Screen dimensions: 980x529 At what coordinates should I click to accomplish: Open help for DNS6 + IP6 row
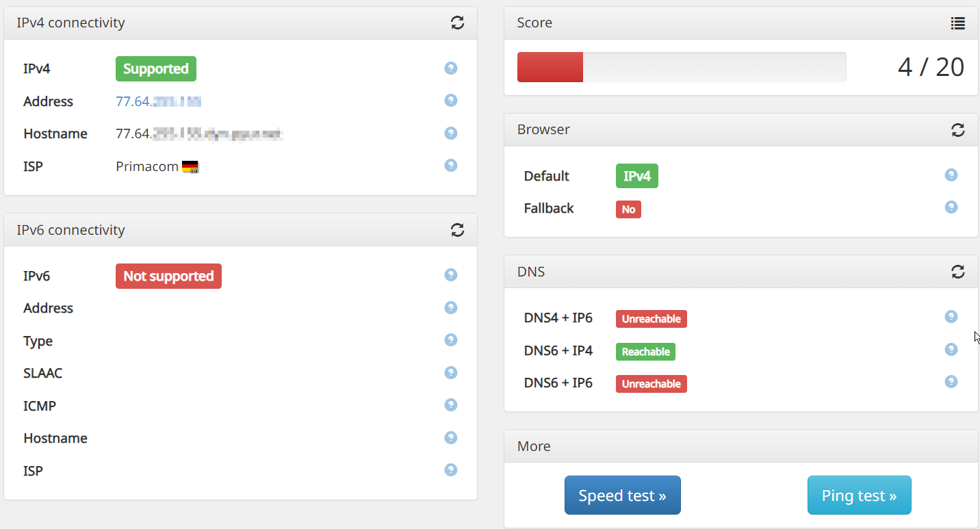[x=951, y=381]
